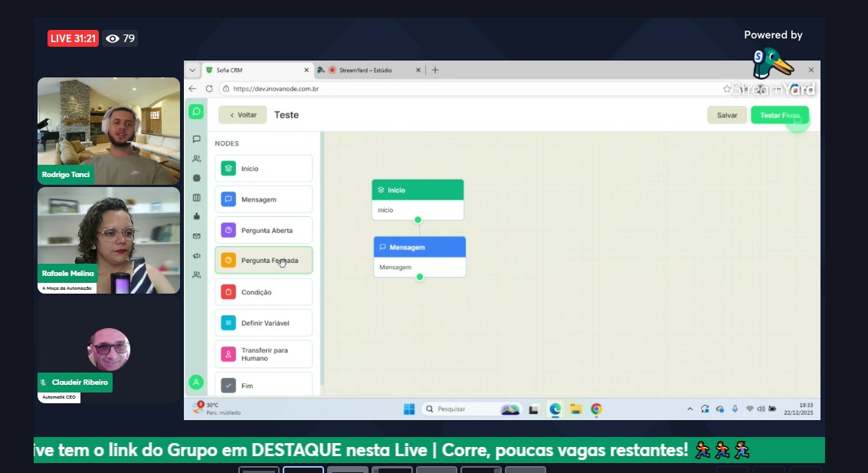Open the conversations icon in left sidebar
This screenshot has width=868, height=473.
point(196,140)
